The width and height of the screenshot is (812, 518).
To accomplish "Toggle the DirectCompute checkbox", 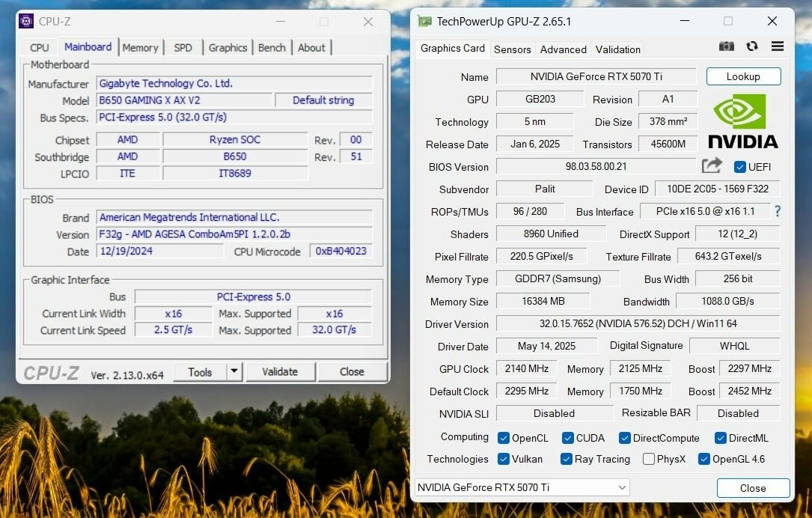I will (625, 438).
